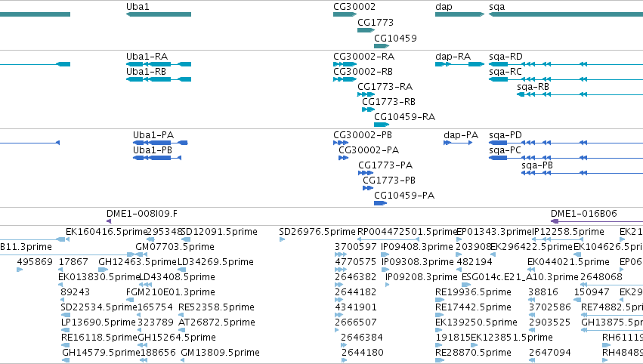The height and width of the screenshot is (364, 643).
Task: Click the EK044021.5prime label
Action: (568, 262)
